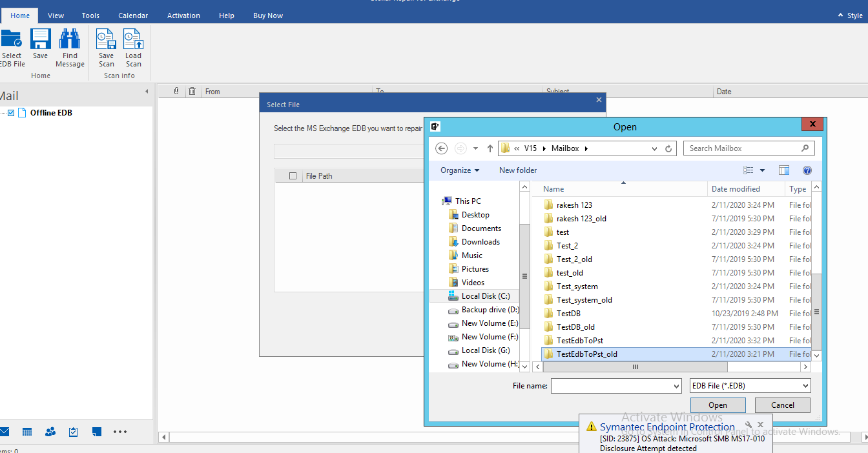Select the TestEdbToPst_old folder

point(676,354)
